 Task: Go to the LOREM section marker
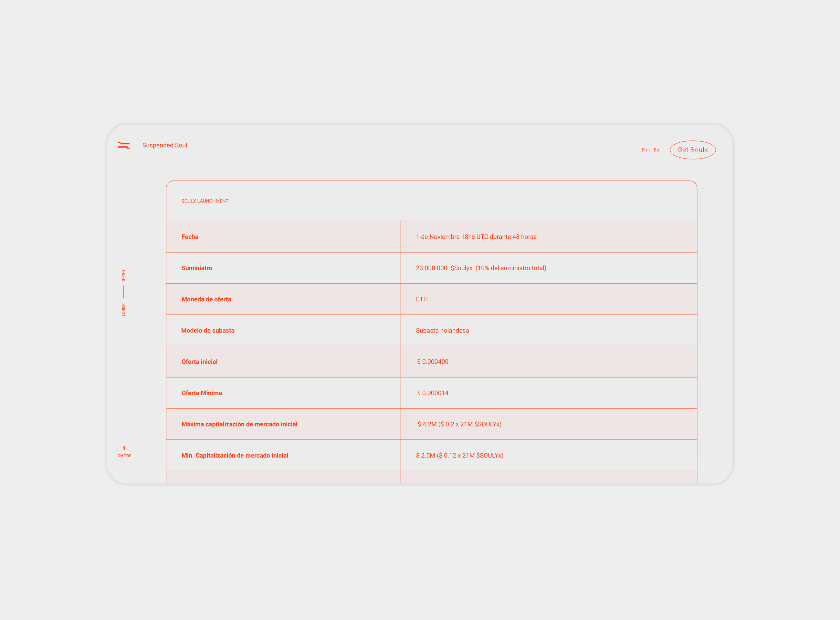[123, 310]
